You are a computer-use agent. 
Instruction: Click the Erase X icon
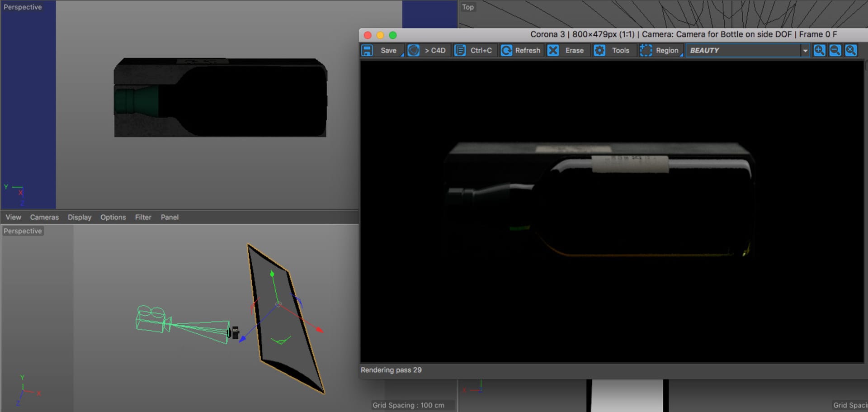coord(553,50)
